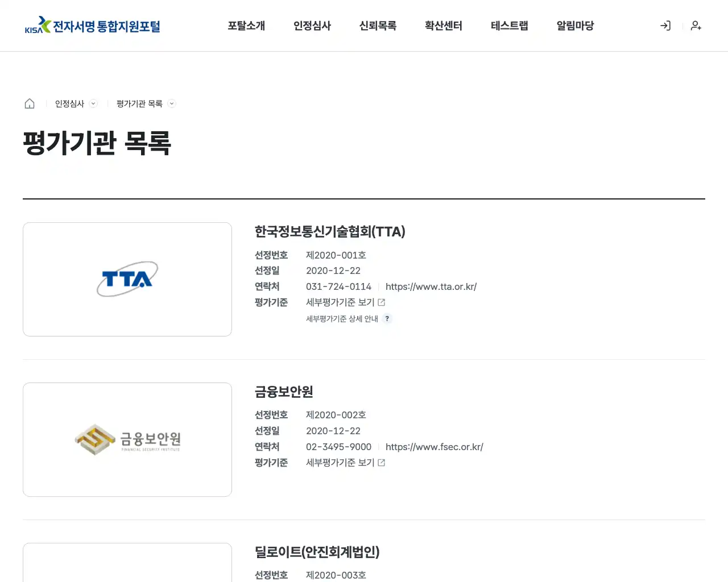Visit https://www.fsec.or.kr/ link
728x582 pixels.
pyautogui.click(x=435, y=447)
